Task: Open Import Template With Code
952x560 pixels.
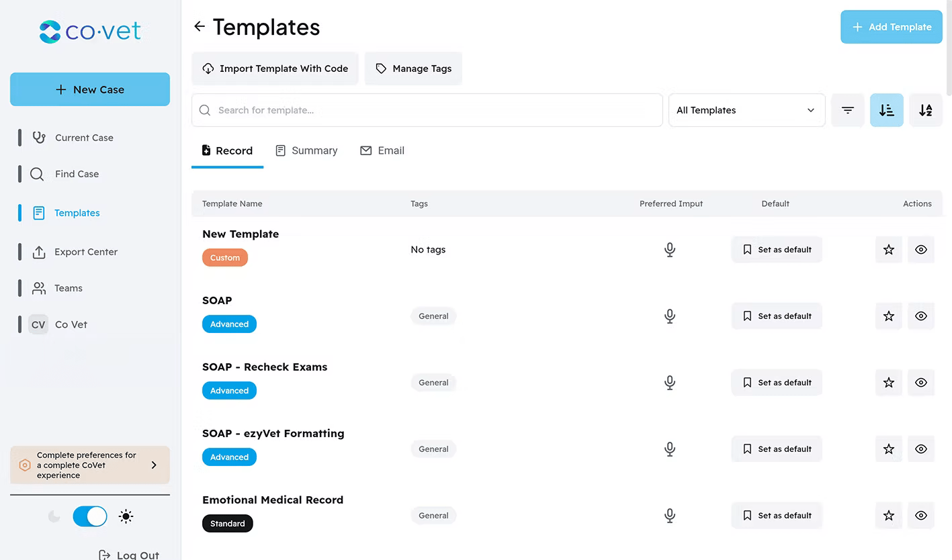Action: (275, 68)
